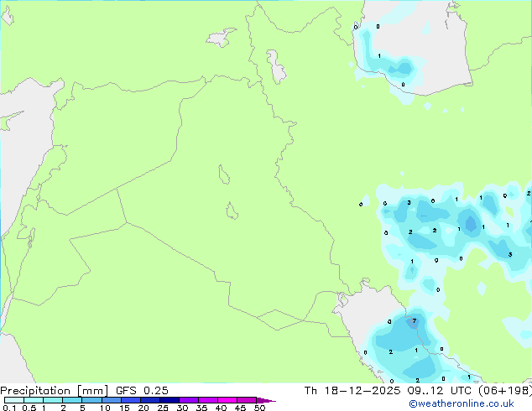This screenshot has width=532, height=411.
Task: Click the legend swatch between 1 and 2
Action: 53,400
